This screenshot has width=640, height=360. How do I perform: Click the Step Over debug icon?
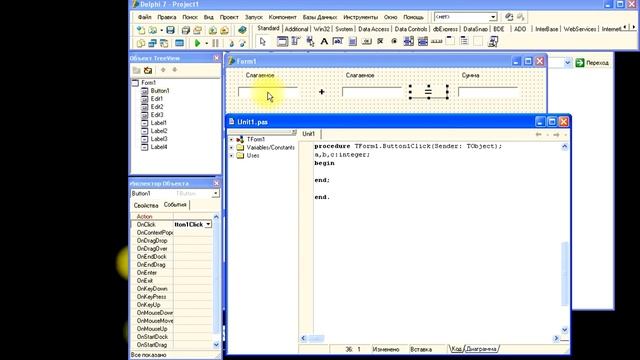click(x=242, y=43)
